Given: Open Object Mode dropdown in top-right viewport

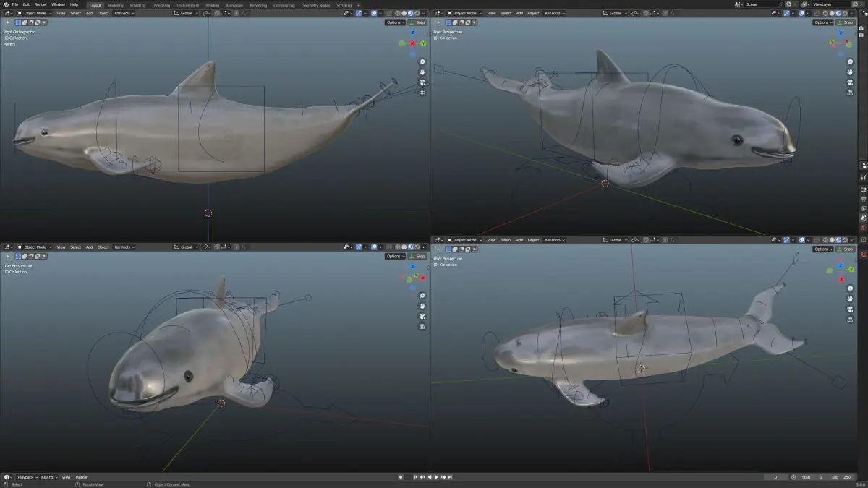Looking at the screenshot, I should [465, 13].
